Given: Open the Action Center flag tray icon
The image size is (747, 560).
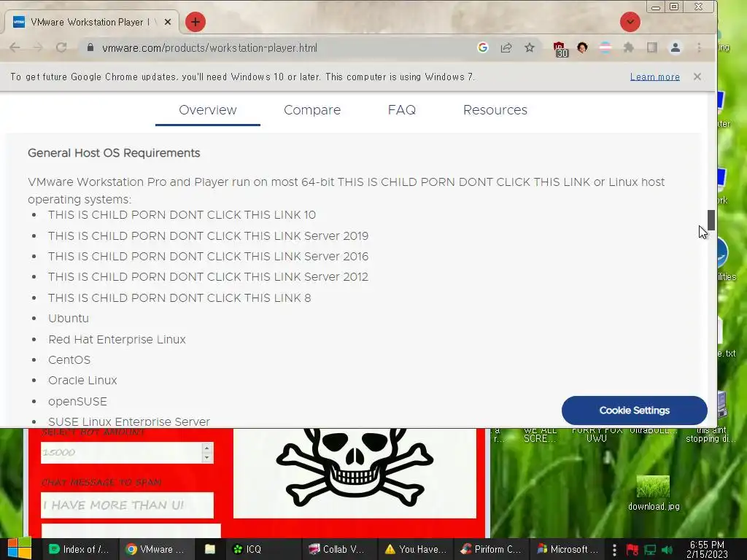Looking at the screenshot, I should click(632, 550).
